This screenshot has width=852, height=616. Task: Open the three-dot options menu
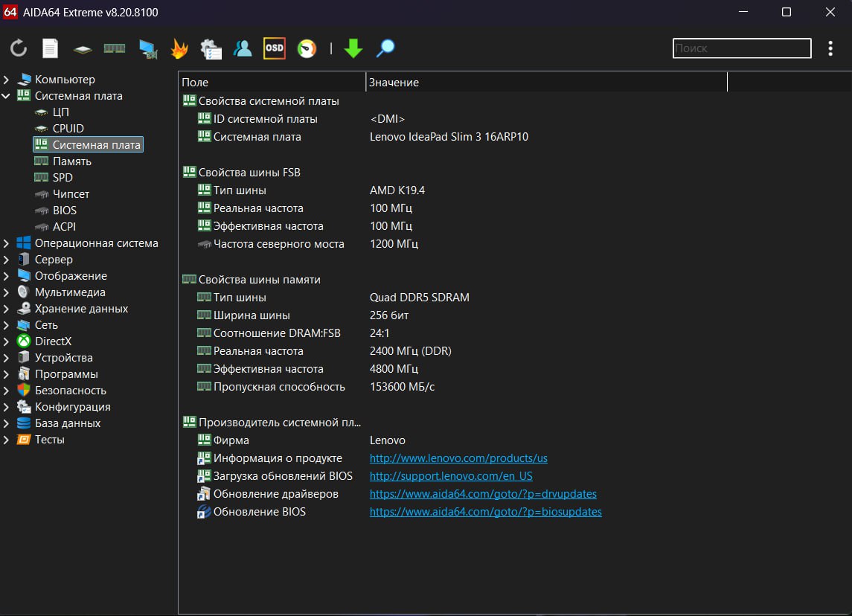point(830,48)
